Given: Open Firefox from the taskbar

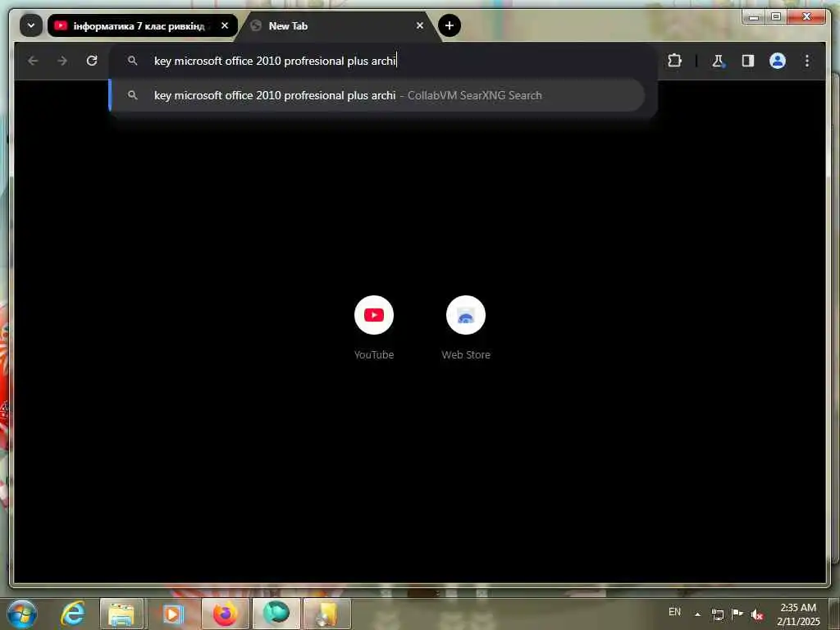Looking at the screenshot, I should pyautogui.click(x=225, y=614).
